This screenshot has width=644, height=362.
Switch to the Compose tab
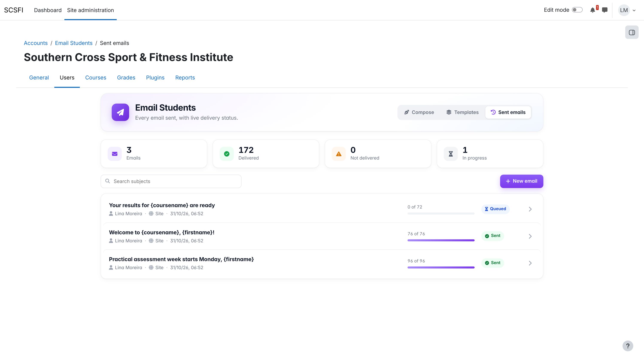point(419,112)
